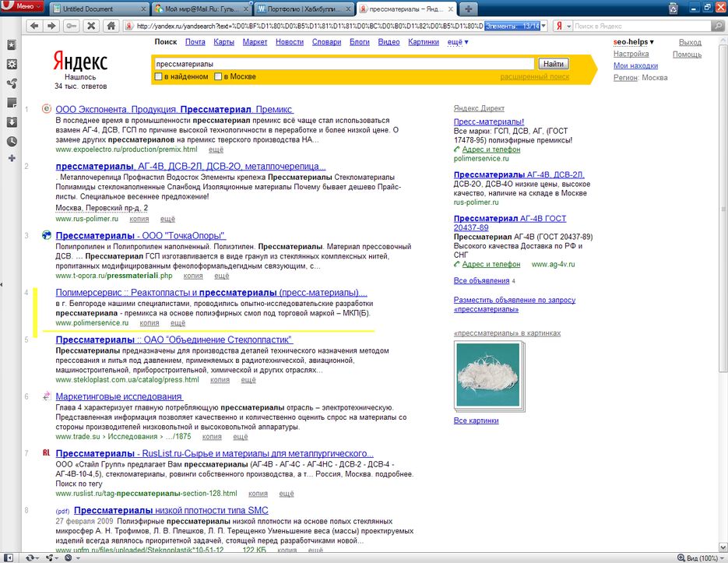
Task: Switch to the Untitled Document tab
Action: (x=100, y=9)
